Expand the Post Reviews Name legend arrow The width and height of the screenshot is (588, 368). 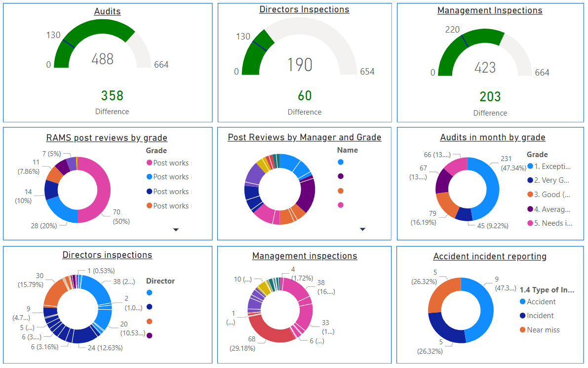point(363,229)
